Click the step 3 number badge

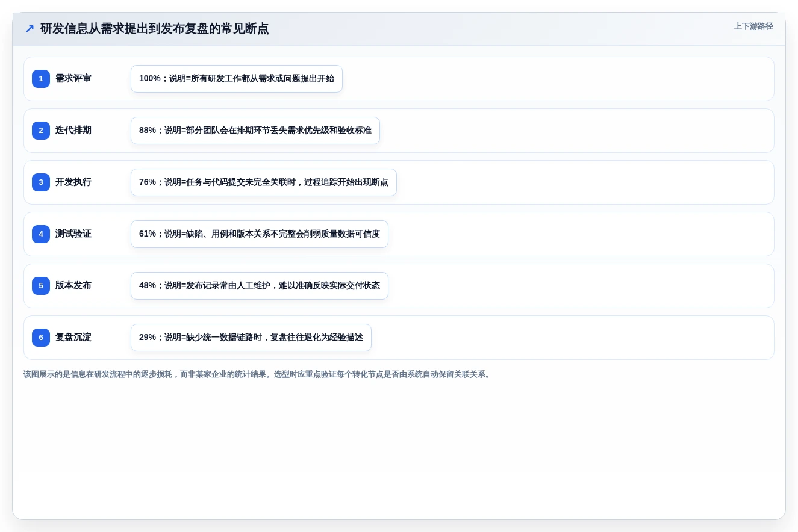click(x=41, y=182)
